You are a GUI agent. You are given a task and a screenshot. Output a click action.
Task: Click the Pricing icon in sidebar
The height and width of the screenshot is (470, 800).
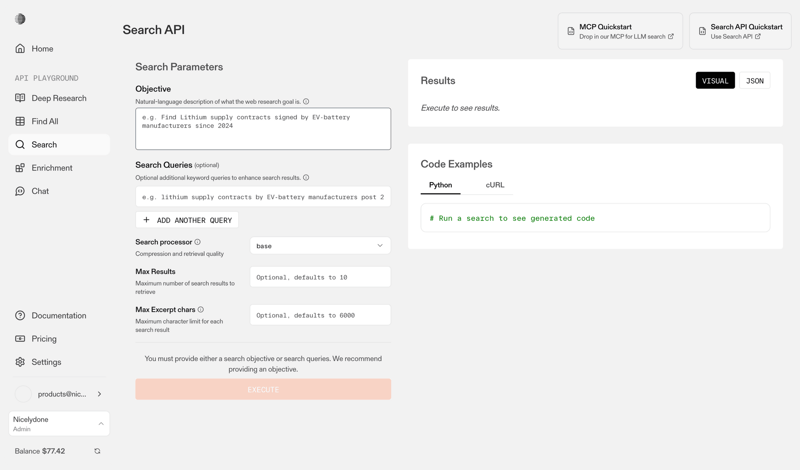pyautogui.click(x=20, y=338)
